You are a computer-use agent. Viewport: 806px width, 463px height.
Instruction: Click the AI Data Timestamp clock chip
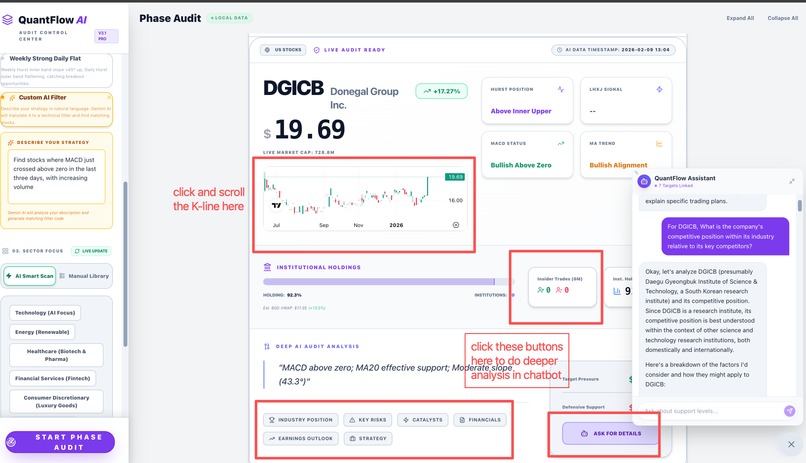point(613,50)
